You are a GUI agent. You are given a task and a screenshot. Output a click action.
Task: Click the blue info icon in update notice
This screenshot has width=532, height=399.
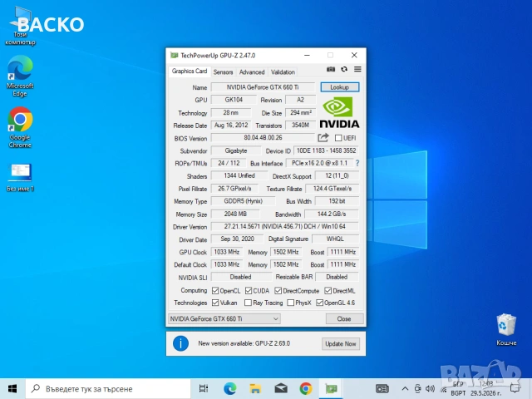tap(180, 343)
